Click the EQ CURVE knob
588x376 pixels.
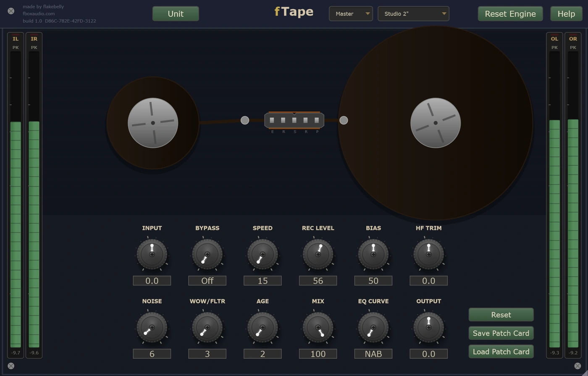(x=373, y=327)
